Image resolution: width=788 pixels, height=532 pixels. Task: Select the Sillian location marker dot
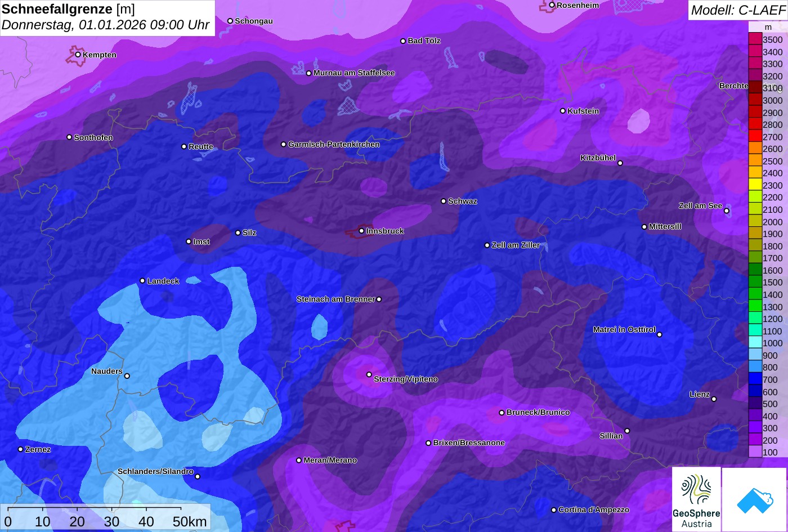point(627,431)
